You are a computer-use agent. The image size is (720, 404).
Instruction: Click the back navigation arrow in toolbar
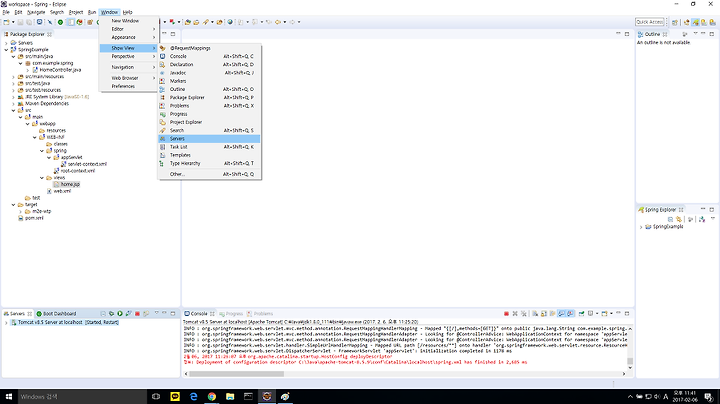pos(278,22)
